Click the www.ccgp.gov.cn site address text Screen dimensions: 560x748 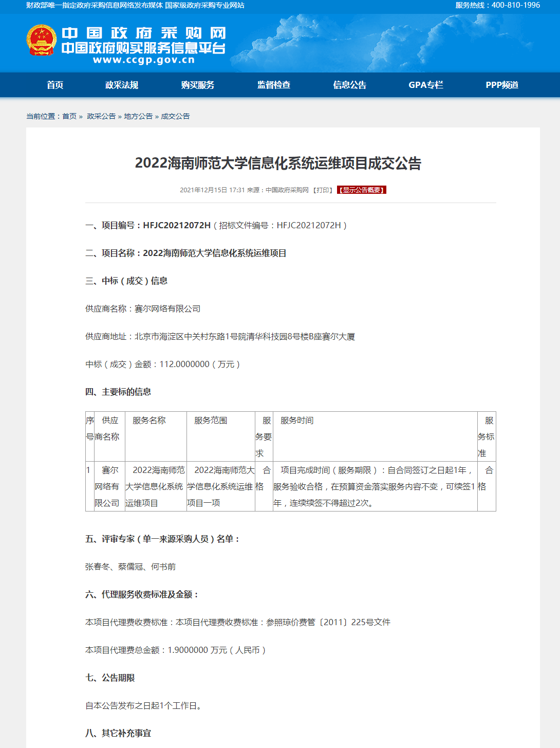point(144,60)
